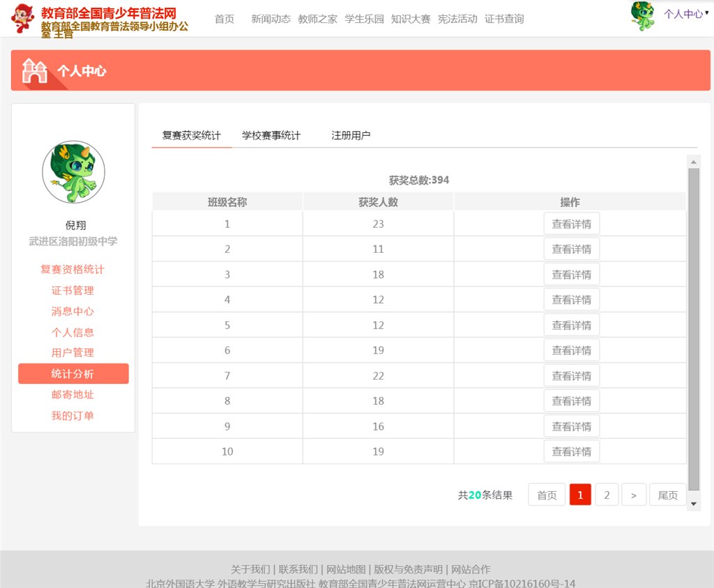Click the green dragon avatar in header
714x588 pixels.
(642, 15)
